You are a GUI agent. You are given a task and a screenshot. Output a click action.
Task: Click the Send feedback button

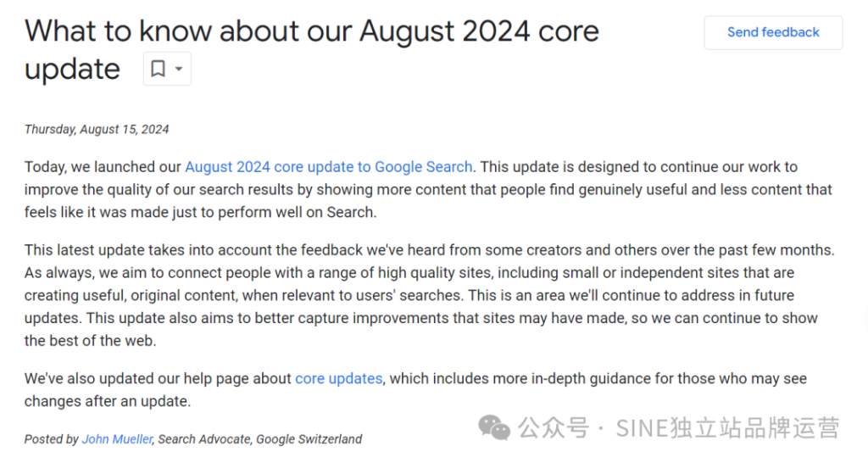coord(773,33)
